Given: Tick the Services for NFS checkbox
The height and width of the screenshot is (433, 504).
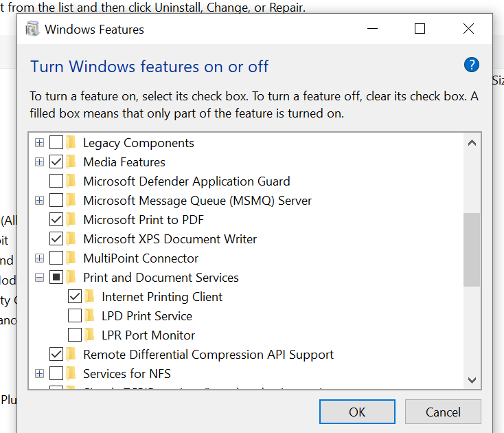Looking at the screenshot, I should pos(56,374).
